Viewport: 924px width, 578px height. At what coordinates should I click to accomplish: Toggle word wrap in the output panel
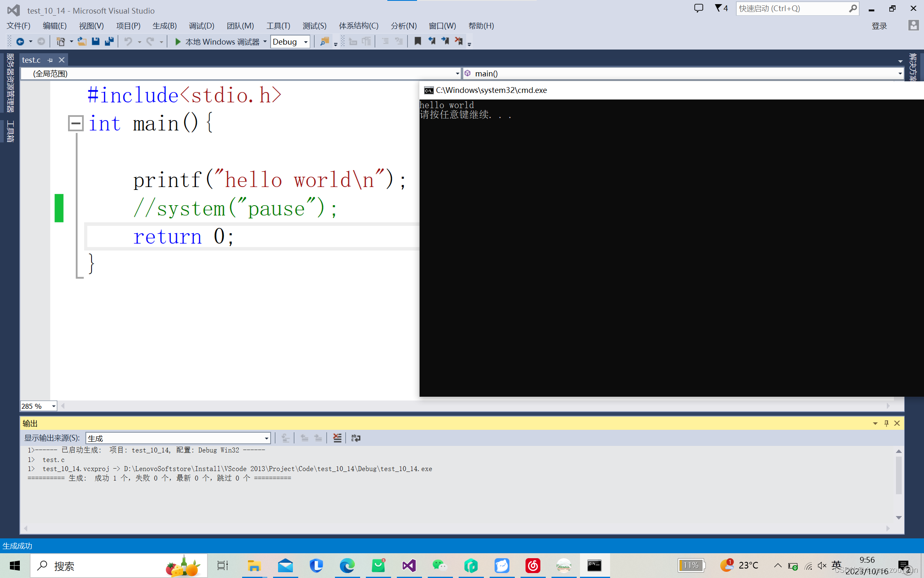(356, 438)
